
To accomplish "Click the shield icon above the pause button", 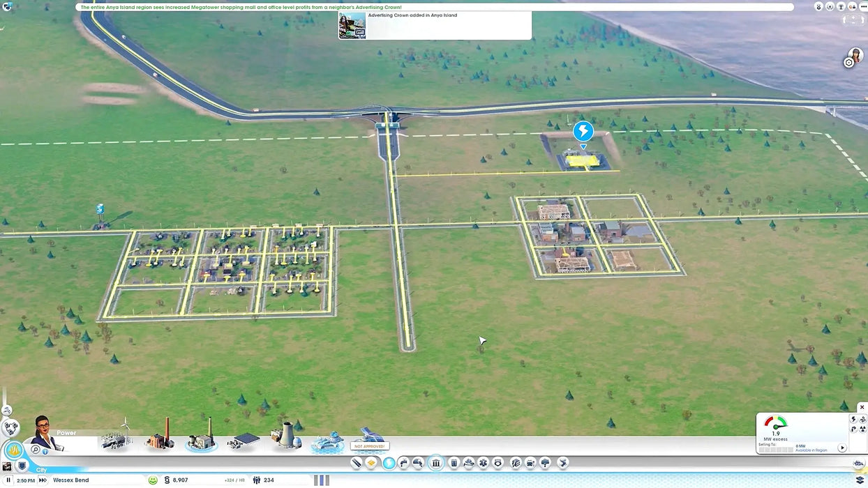I will click(22, 466).
